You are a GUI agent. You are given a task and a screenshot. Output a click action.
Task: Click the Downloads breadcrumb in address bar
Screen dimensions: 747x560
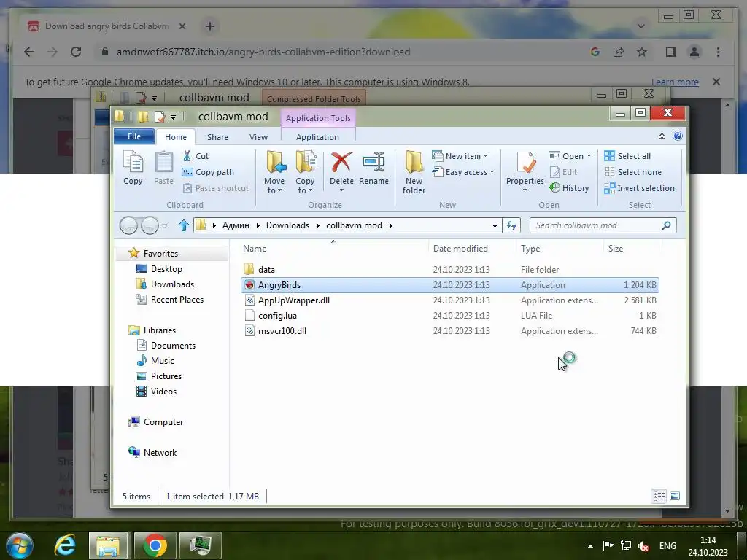287,225
